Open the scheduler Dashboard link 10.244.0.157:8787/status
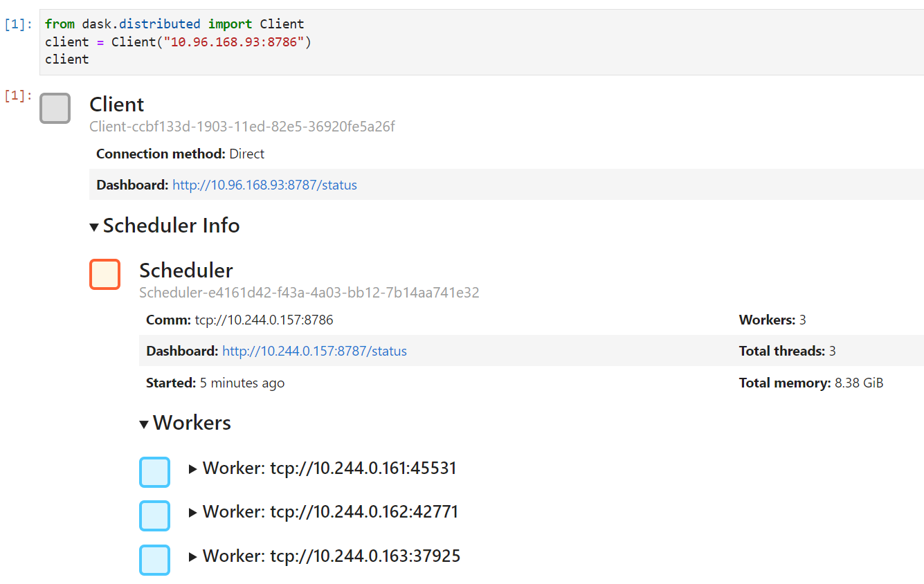The height and width of the screenshot is (584, 924). coord(314,351)
